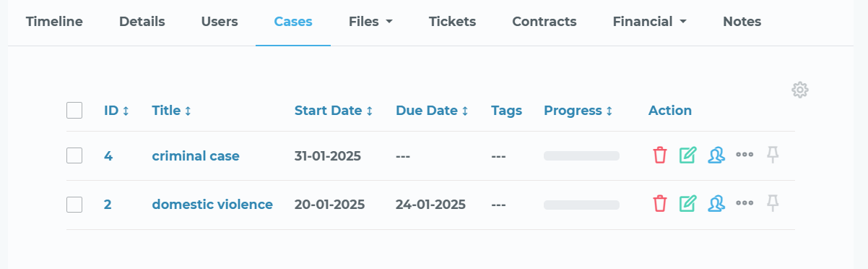Open assign users icon for criminal case
868x269 pixels.
tap(716, 155)
